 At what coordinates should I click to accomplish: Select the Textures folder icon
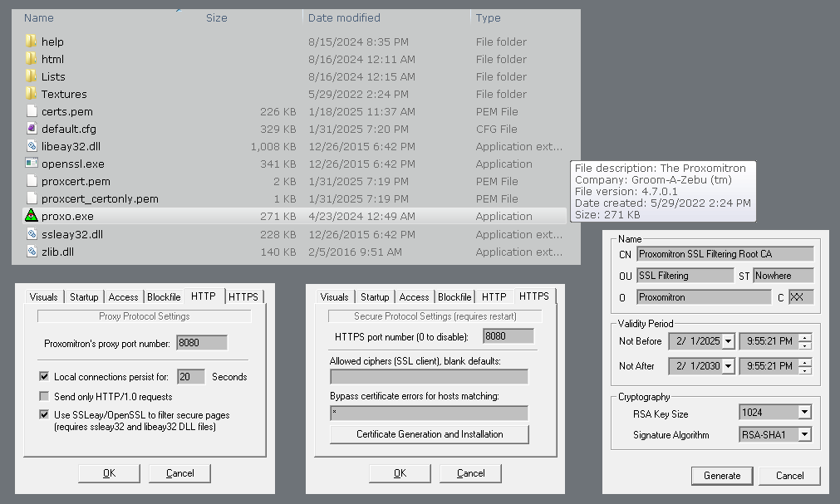(31, 94)
